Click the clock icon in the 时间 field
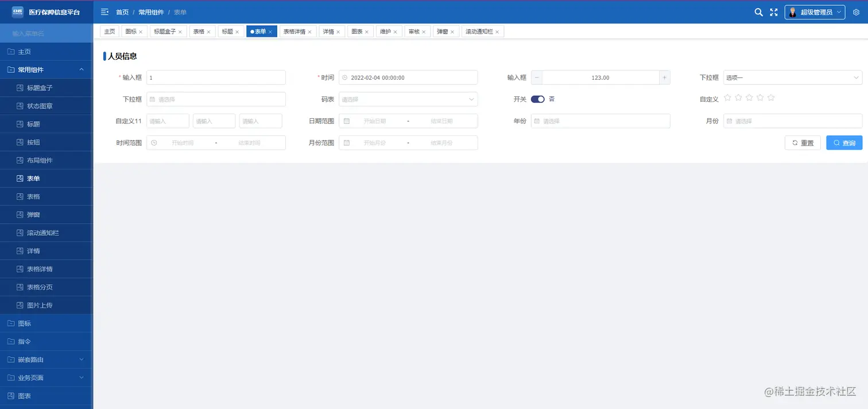 (345, 77)
